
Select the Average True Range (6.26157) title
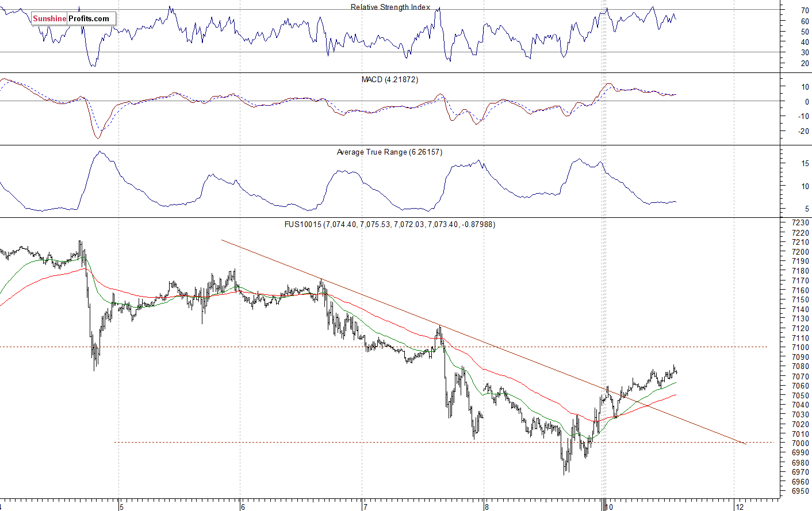(x=389, y=152)
